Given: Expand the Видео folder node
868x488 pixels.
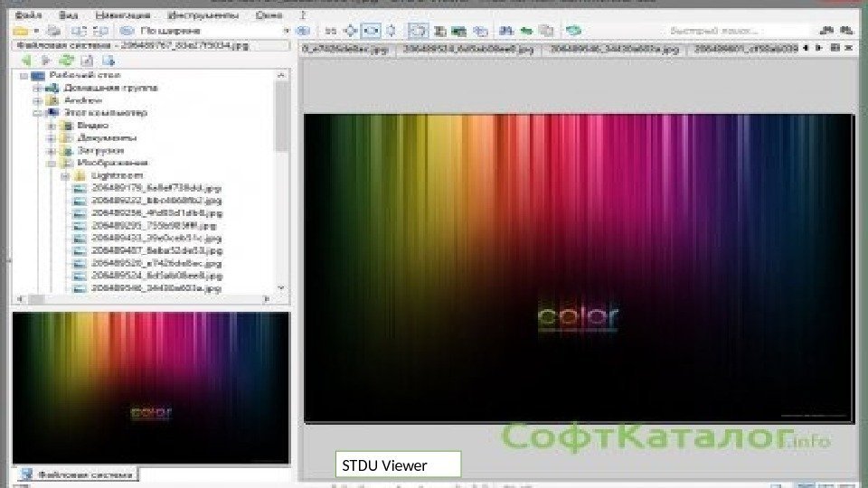Looking at the screenshot, I should (x=51, y=126).
